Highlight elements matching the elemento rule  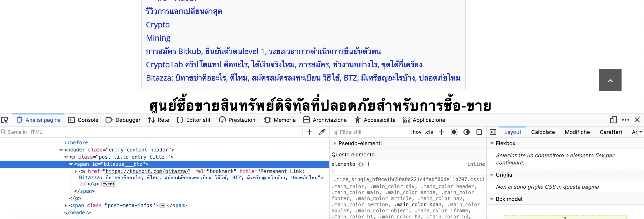(x=361, y=164)
